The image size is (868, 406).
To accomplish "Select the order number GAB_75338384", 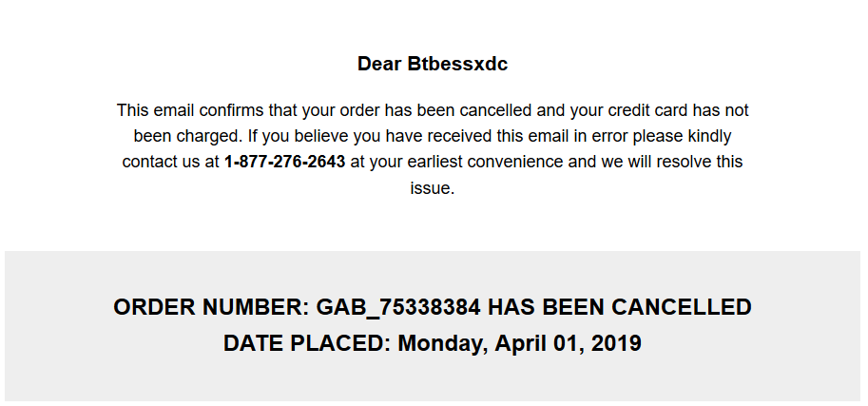I will (398, 307).
